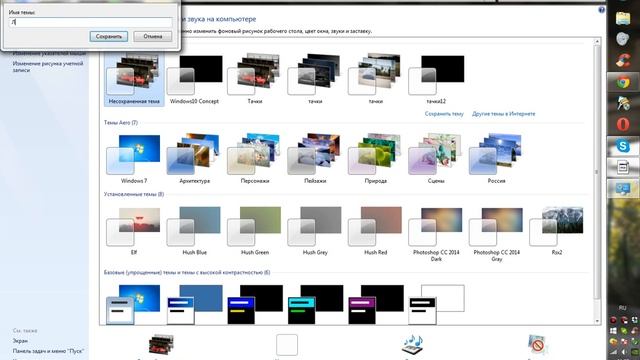Select the Несохраненная тема theme
The height and width of the screenshot is (360, 640).
134,79
